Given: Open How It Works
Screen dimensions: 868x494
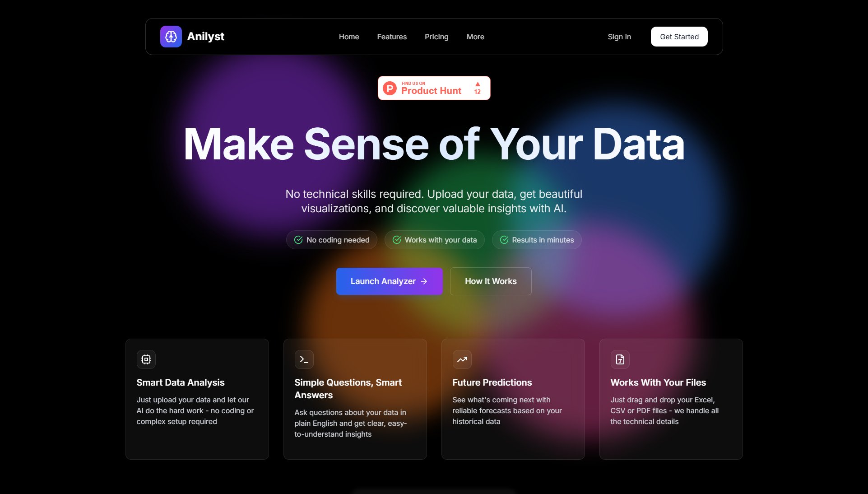Looking at the screenshot, I should coord(490,281).
